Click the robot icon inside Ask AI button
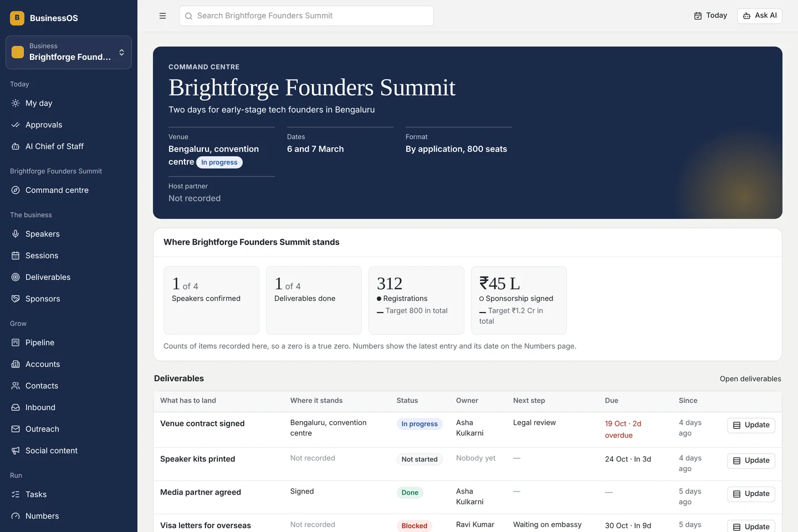 pyautogui.click(x=746, y=16)
